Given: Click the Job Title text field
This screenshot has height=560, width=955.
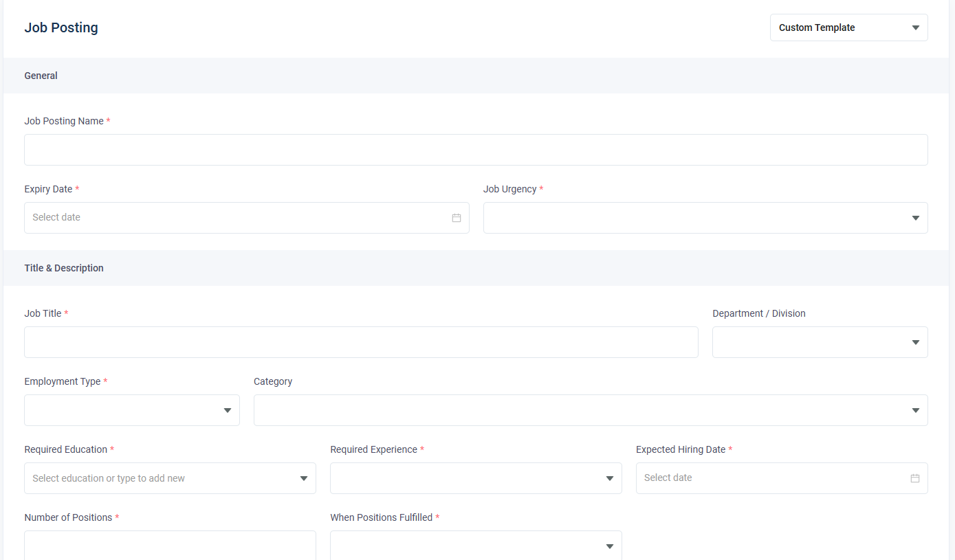Looking at the screenshot, I should pos(361,342).
